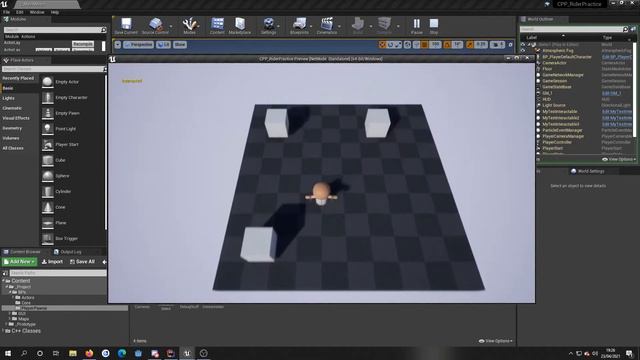Open Source Control from the toolbar
The height and width of the screenshot is (360, 640).
coord(156,26)
